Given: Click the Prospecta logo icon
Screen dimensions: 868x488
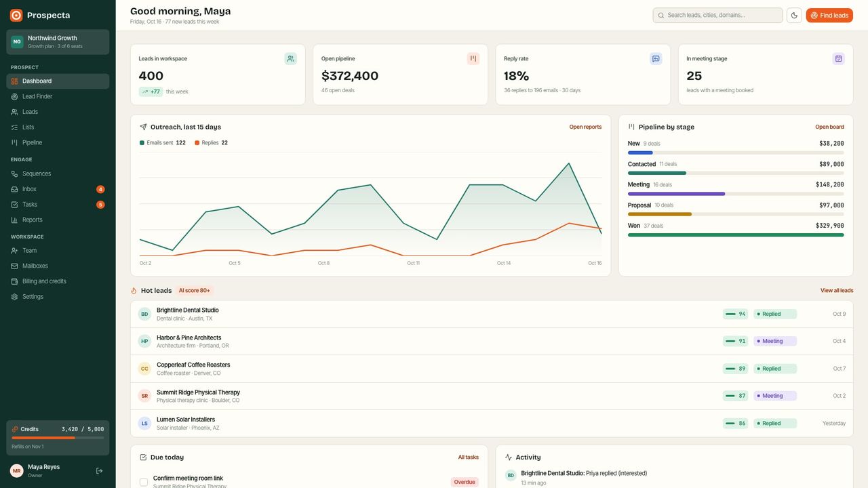Looking at the screenshot, I should (x=16, y=15).
